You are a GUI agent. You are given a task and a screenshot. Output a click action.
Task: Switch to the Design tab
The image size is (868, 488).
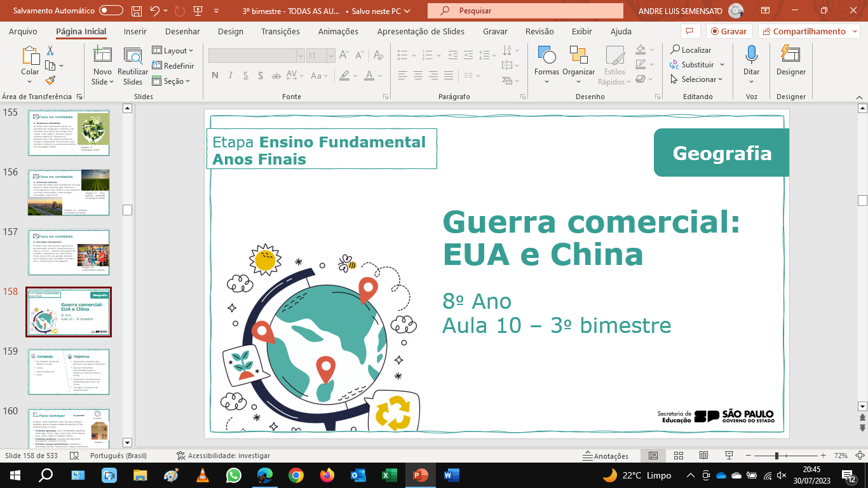pyautogui.click(x=230, y=31)
